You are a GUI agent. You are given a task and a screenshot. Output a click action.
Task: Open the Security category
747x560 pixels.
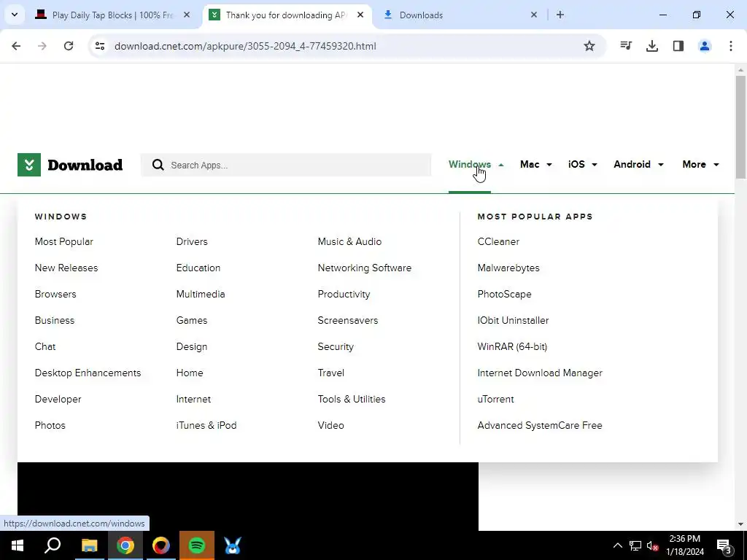pyautogui.click(x=336, y=346)
